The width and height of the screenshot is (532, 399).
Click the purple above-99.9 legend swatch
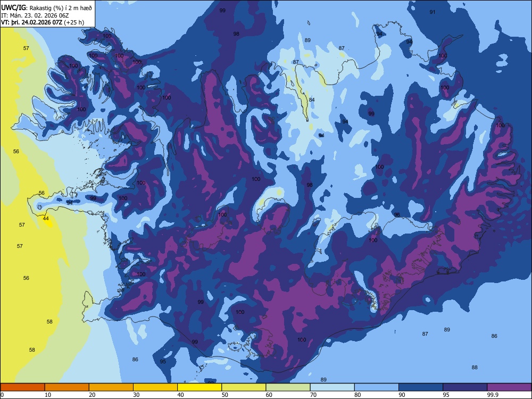click(x=509, y=387)
